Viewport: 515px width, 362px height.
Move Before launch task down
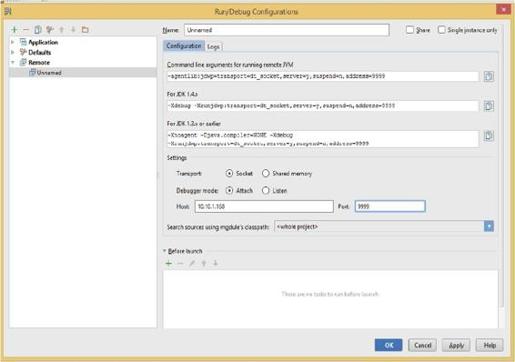pyautogui.click(x=216, y=263)
